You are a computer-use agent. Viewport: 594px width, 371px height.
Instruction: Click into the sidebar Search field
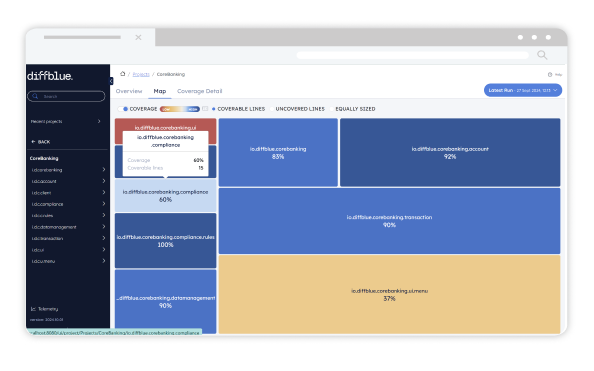click(66, 96)
